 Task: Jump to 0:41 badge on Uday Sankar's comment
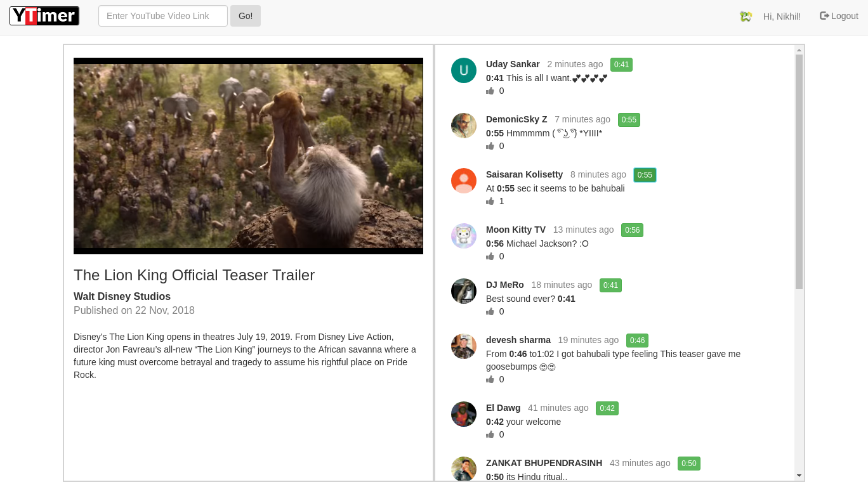click(x=621, y=65)
